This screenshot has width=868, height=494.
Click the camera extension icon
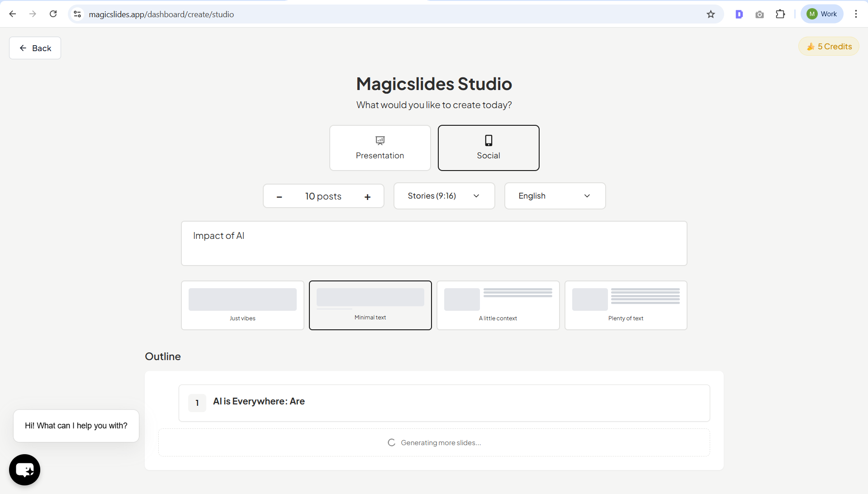(759, 14)
